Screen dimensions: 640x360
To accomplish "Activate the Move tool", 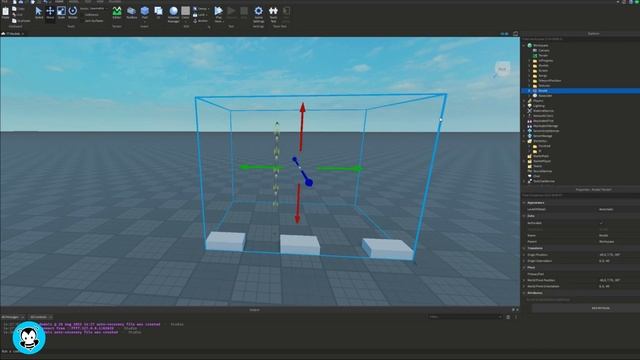I will click(x=50, y=12).
